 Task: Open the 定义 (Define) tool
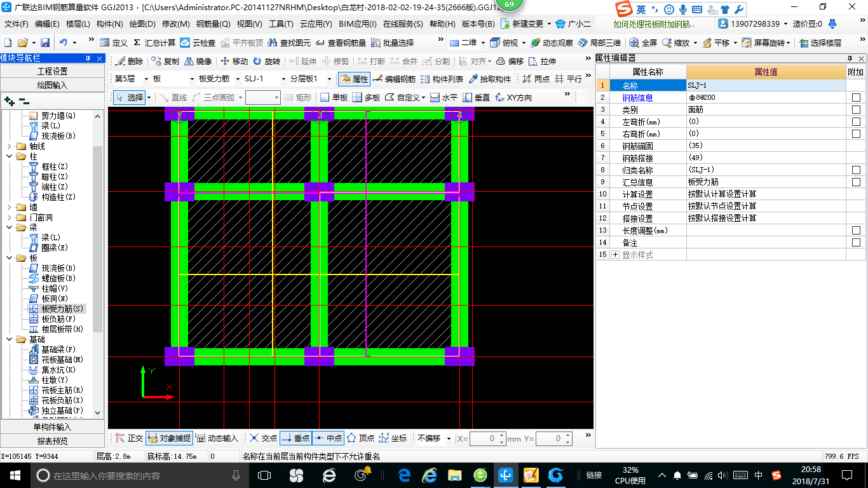pyautogui.click(x=114, y=43)
